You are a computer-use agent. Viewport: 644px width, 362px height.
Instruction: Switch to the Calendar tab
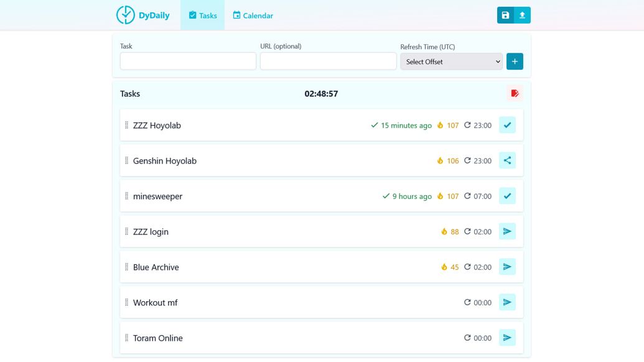pyautogui.click(x=253, y=16)
